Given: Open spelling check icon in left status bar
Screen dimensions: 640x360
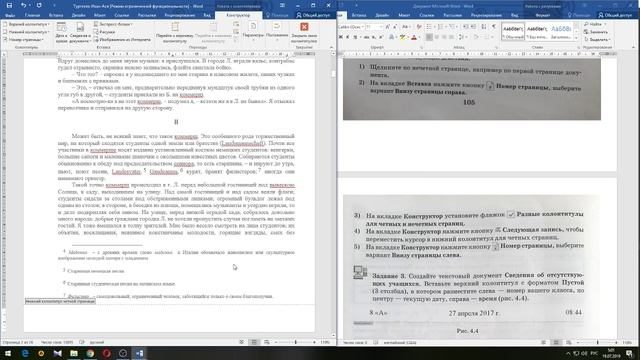Looking at the screenshot, I should pyautogui.click(x=82, y=342).
